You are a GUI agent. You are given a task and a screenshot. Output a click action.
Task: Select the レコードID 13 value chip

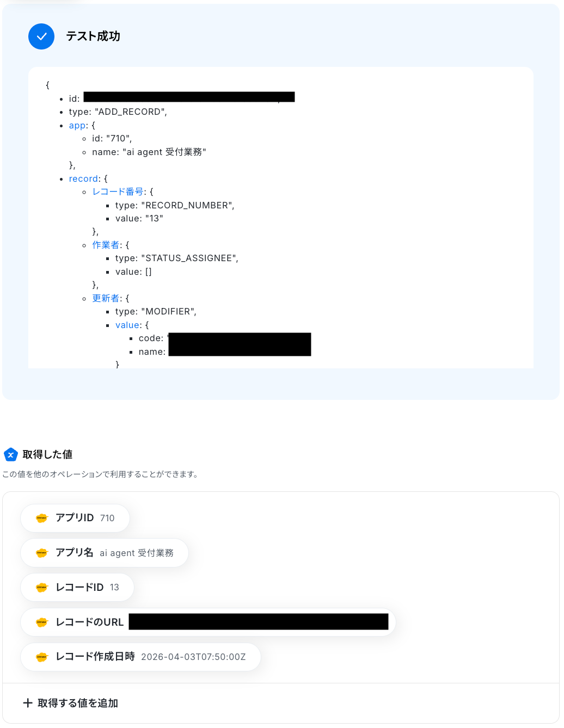[77, 588]
